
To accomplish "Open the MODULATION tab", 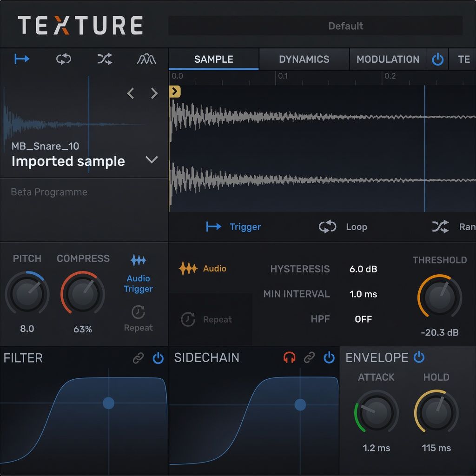I will click(x=388, y=59).
